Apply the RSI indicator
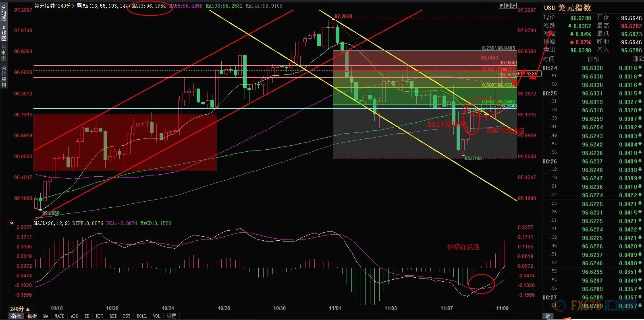Viewport: 644px width, 320px height. click(x=113, y=316)
